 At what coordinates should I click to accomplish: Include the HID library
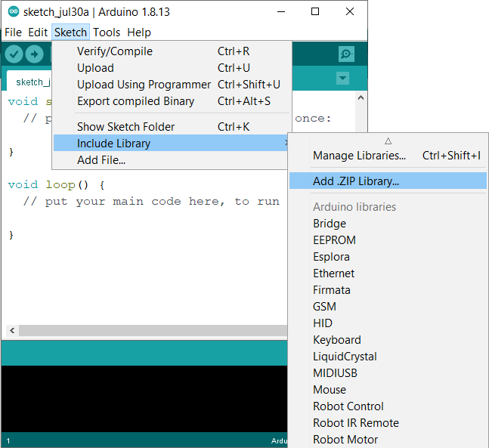coord(388,323)
